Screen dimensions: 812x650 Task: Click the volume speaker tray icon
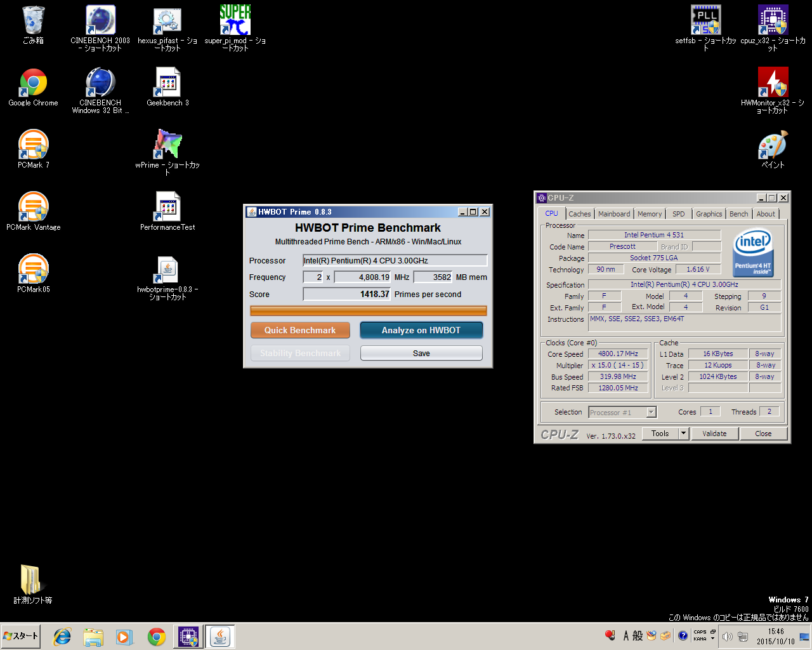(727, 636)
